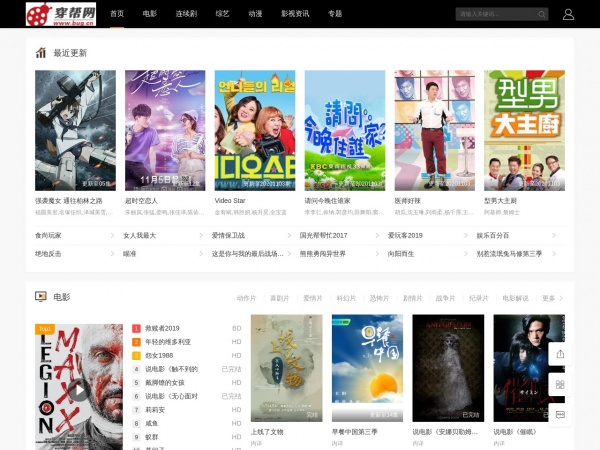600x450 pixels.
Task: Filter movies by 纪录片
Action: coord(479,298)
